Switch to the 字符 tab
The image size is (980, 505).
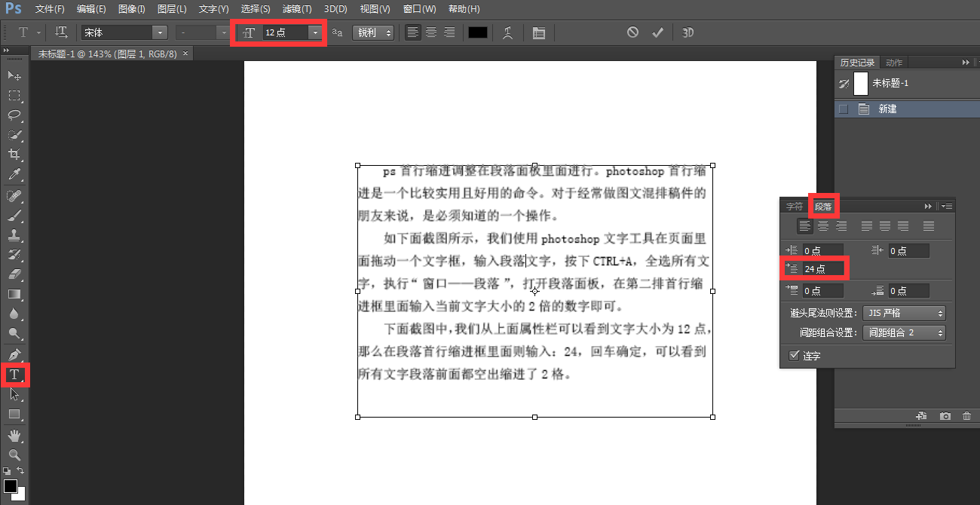pos(795,206)
